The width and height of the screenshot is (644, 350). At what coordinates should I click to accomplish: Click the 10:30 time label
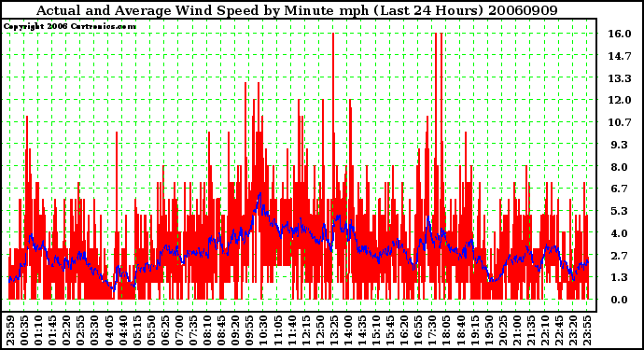point(263,330)
